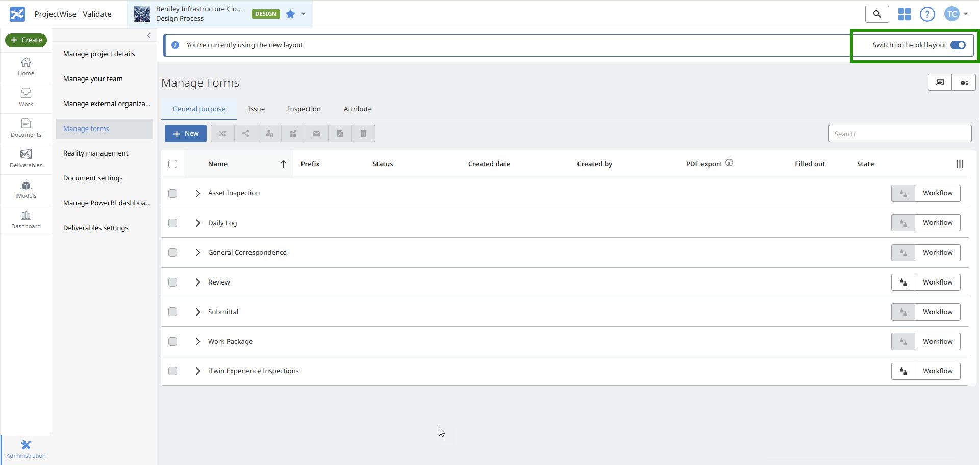Click the column settings icon in table header

[x=960, y=164]
